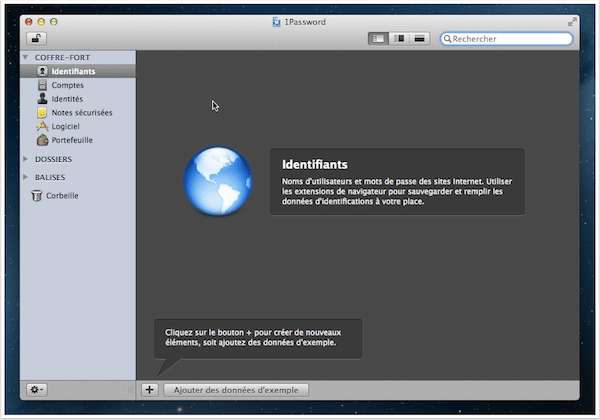
Task: Click the fullscreen arrows icon
Action: click(x=572, y=22)
